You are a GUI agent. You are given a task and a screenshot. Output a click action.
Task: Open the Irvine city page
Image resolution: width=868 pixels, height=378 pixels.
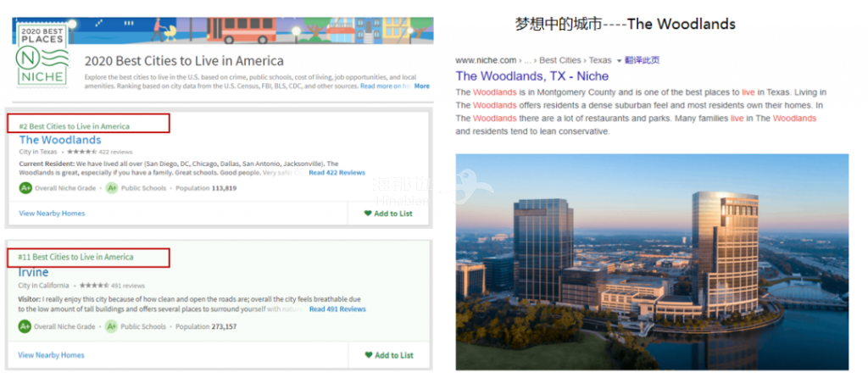33,273
